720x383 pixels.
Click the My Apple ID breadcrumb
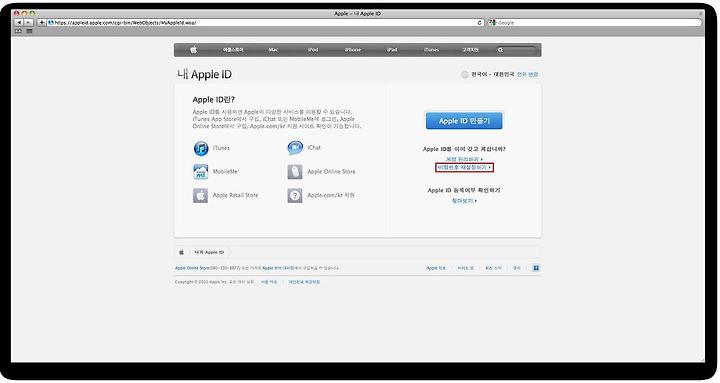click(x=209, y=253)
